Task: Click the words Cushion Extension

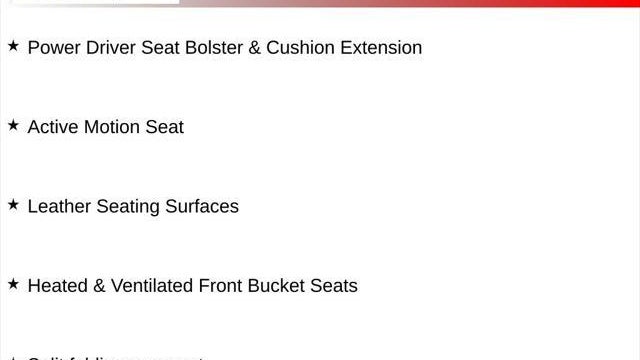Action: pos(344,48)
